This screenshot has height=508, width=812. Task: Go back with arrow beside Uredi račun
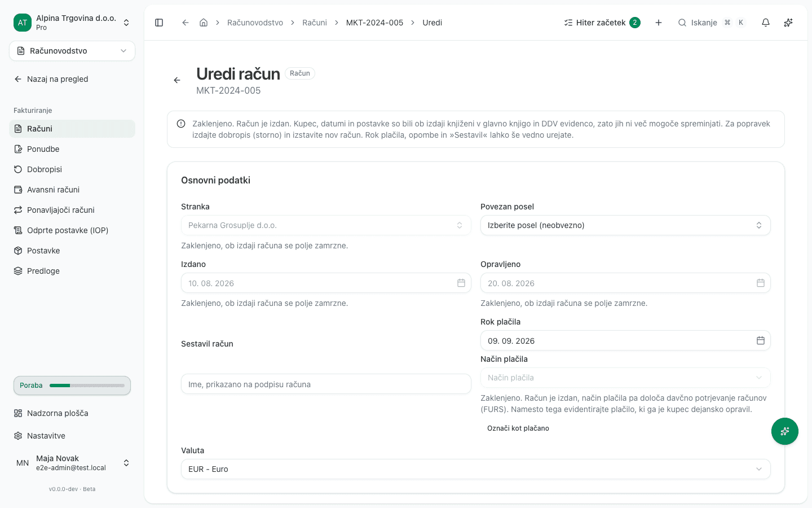[177, 80]
